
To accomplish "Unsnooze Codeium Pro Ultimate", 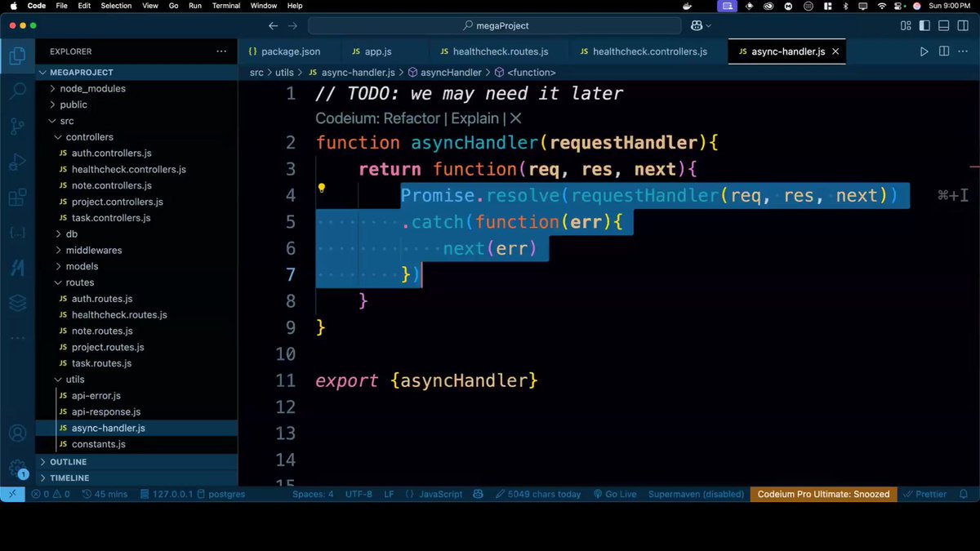I will click(x=823, y=494).
